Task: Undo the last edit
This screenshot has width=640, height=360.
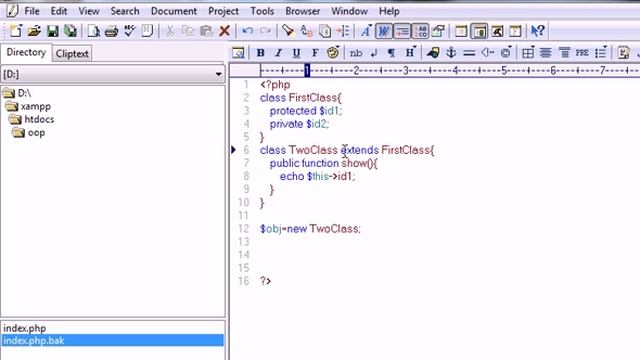Action: click(x=247, y=31)
